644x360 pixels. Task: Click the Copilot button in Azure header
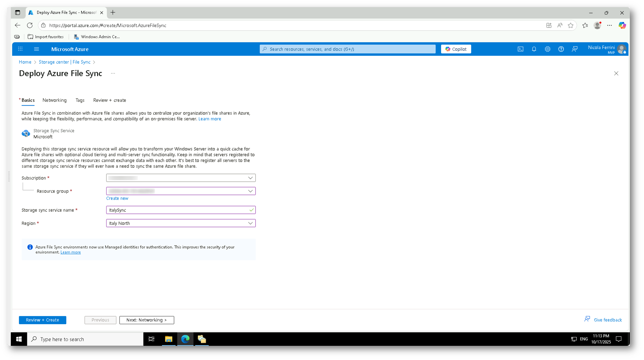click(456, 49)
